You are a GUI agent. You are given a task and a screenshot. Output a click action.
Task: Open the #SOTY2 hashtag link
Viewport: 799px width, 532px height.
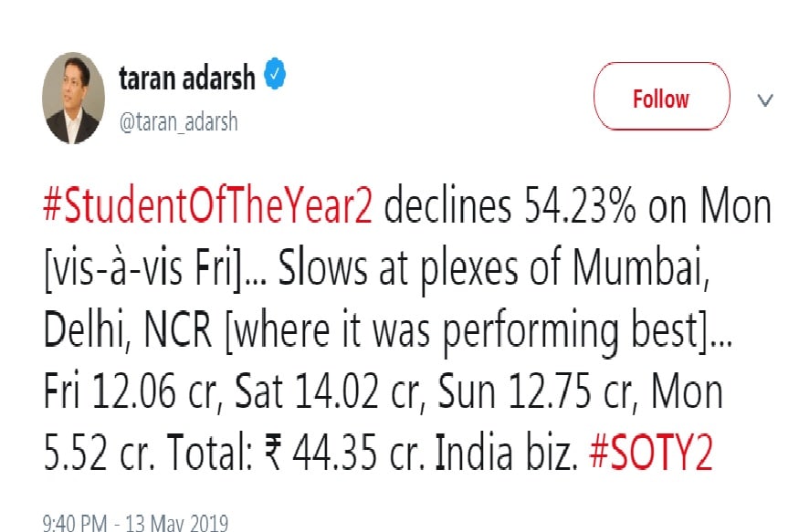[651, 453]
